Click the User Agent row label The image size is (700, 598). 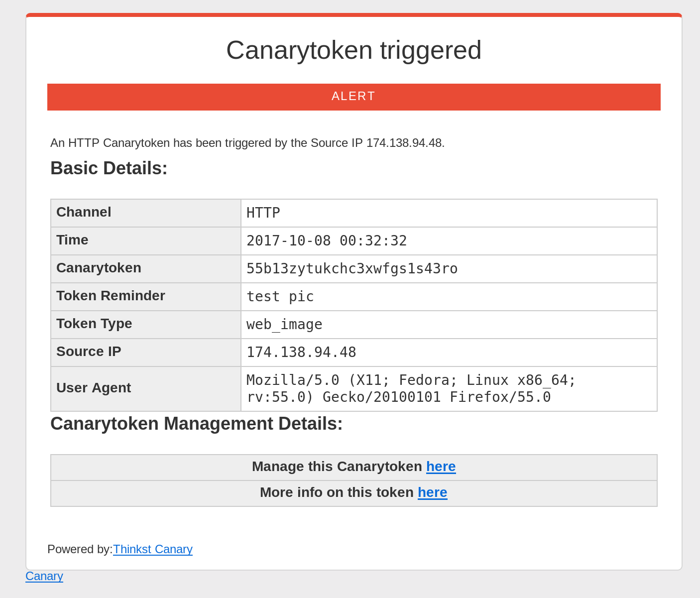94,388
